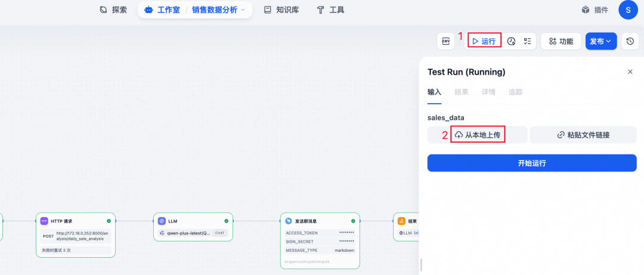Close the Test Run panel
Viewport: 644px width, 275px height.
[x=630, y=72]
